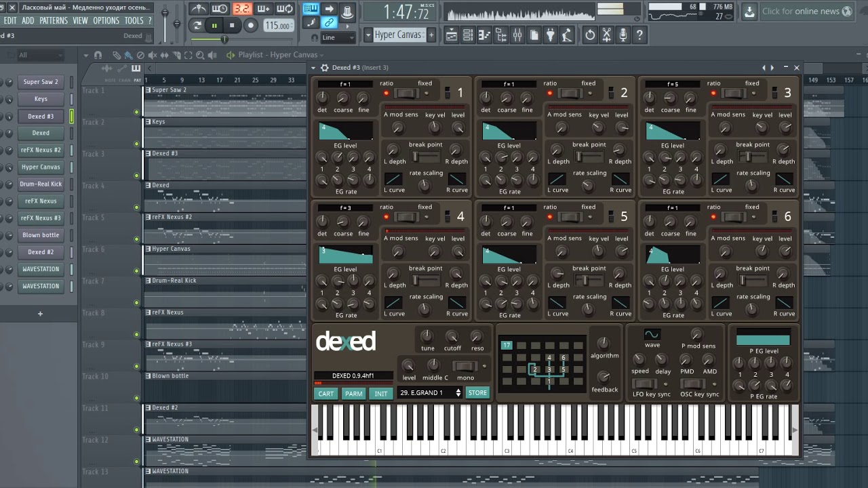Click the question mark help icon
The image size is (868, 488).
tap(639, 35)
